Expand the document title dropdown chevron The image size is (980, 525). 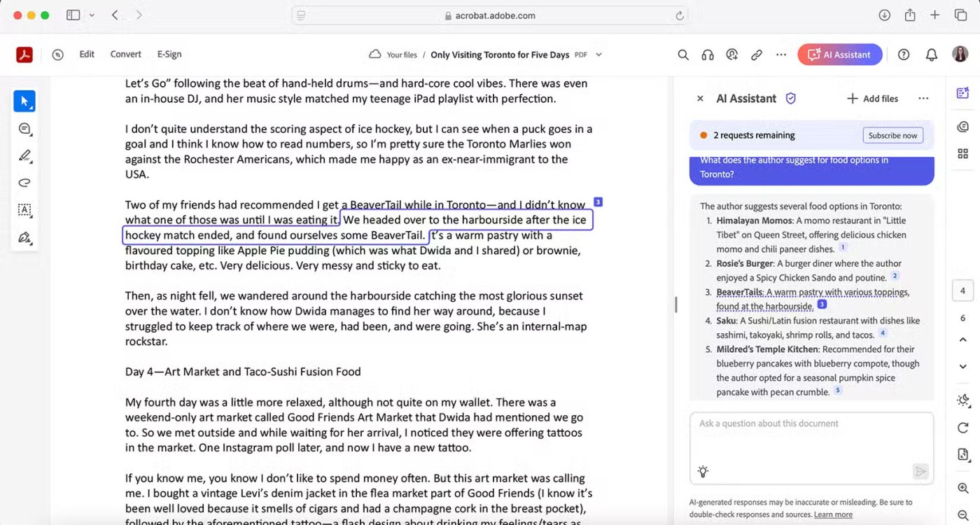click(598, 55)
